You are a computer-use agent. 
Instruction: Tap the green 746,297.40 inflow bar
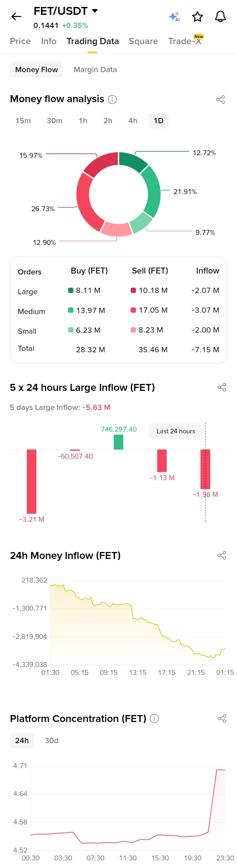pyautogui.click(x=118, y=442)
